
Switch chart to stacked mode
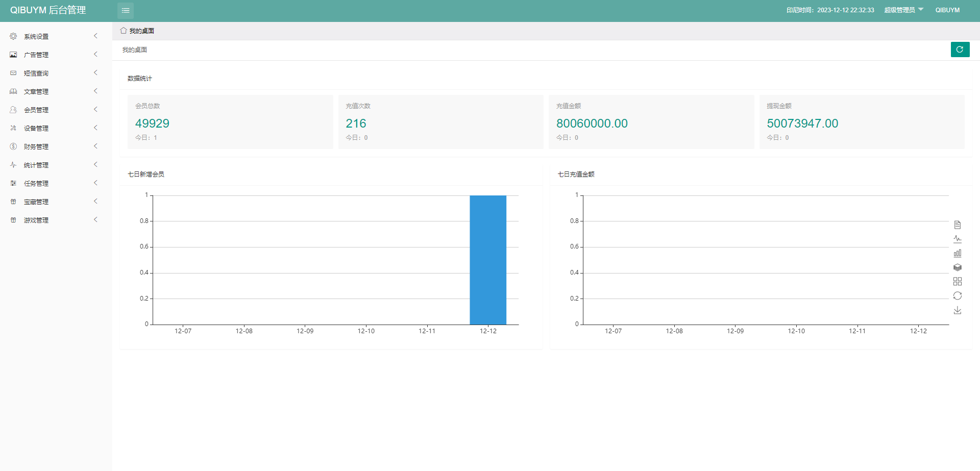click(958, 267)
